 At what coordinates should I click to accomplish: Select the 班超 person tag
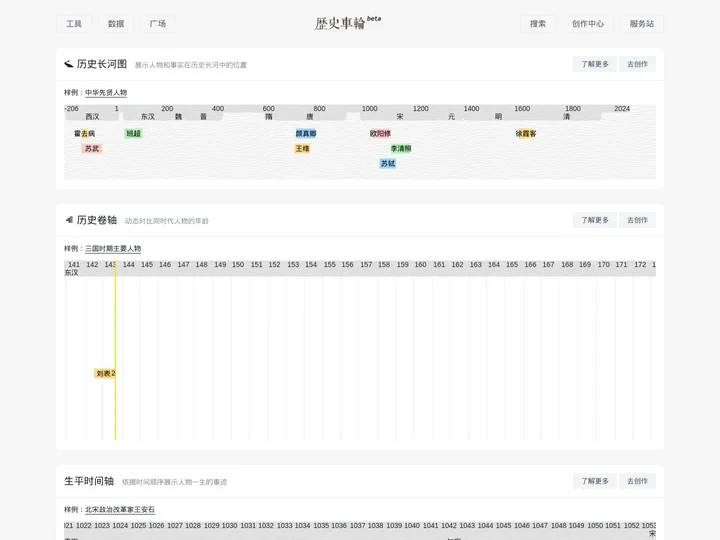(x=134, y=134)
